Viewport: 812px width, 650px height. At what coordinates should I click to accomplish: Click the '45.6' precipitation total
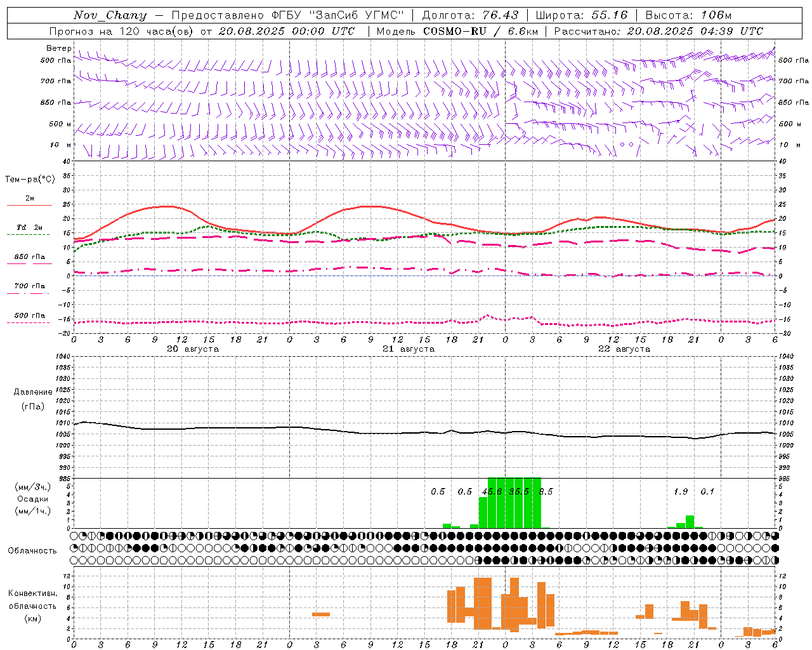(x=492, y=492)
